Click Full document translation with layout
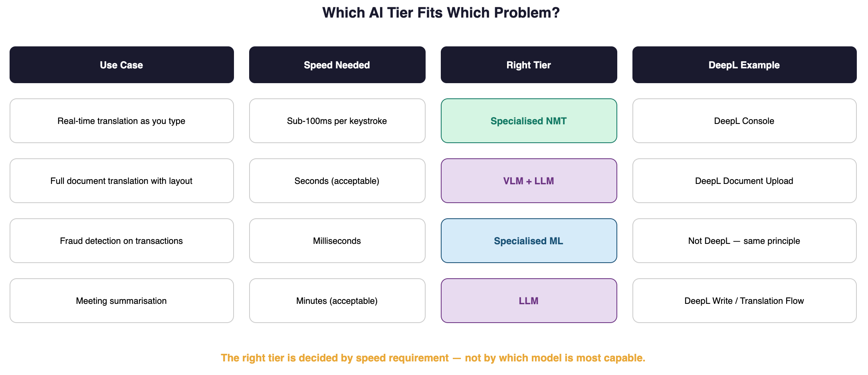Image resolution: width=868 pixels, height=375 pixels. tap(122, 181)
